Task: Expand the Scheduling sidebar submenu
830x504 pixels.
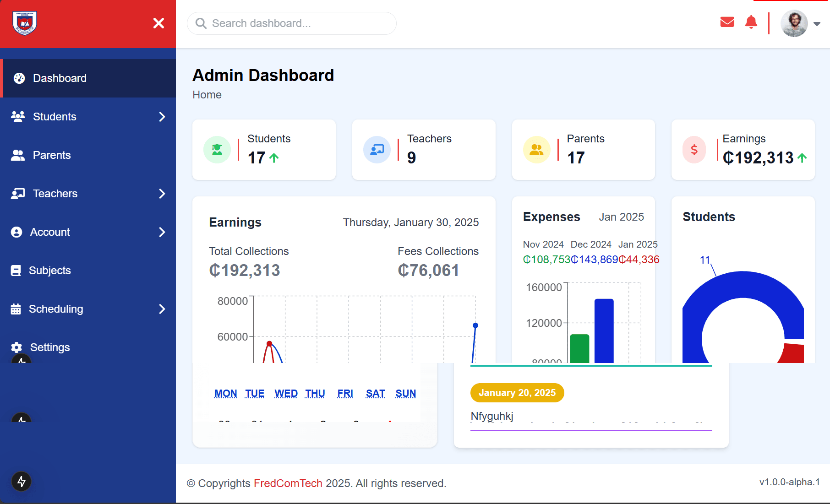Action: pos(162,309)
